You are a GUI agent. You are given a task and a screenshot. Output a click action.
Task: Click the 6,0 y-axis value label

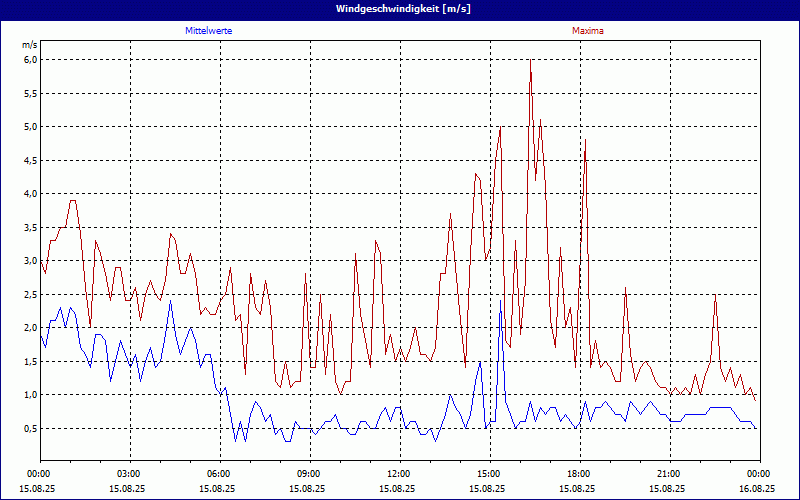coord(30,60)
